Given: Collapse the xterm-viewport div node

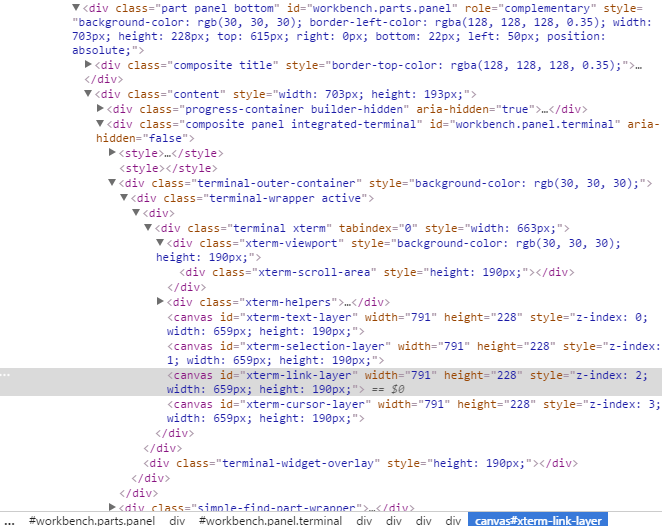Looking at the screenshot, I should 160,242.
